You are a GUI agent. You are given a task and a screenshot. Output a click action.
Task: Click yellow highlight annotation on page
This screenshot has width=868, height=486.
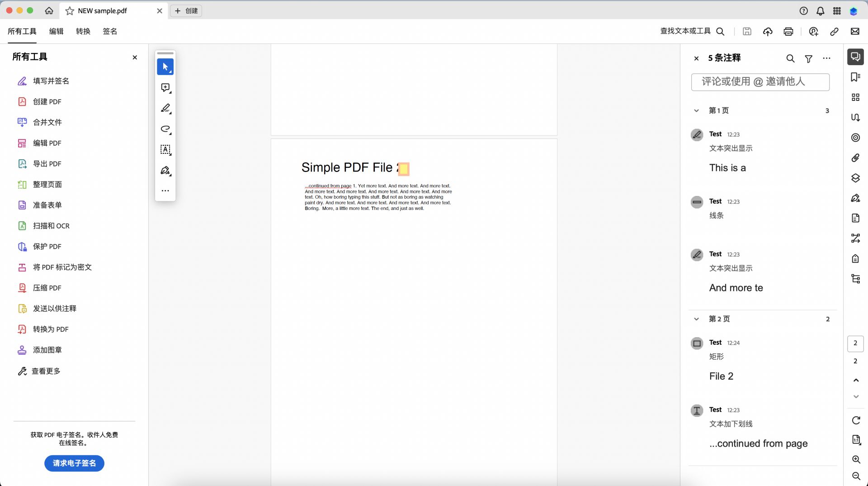[403, 169]
